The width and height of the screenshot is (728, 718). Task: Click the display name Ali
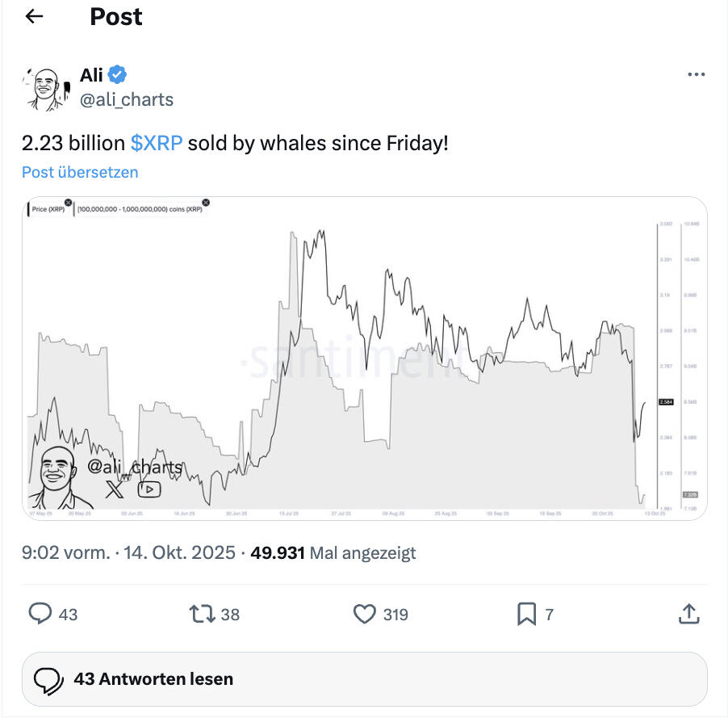point(91,75)
